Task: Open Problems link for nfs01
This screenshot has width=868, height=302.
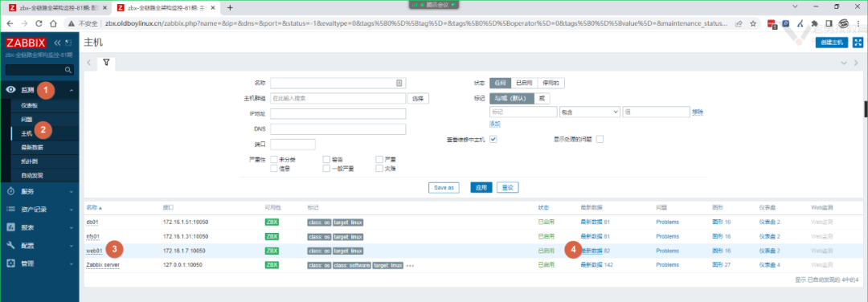Action: (667, 236)
